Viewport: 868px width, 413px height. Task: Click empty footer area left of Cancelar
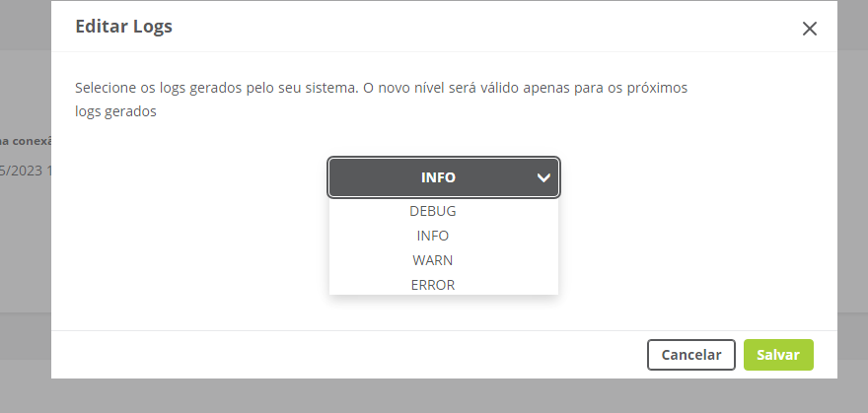(x=345, y=355)
